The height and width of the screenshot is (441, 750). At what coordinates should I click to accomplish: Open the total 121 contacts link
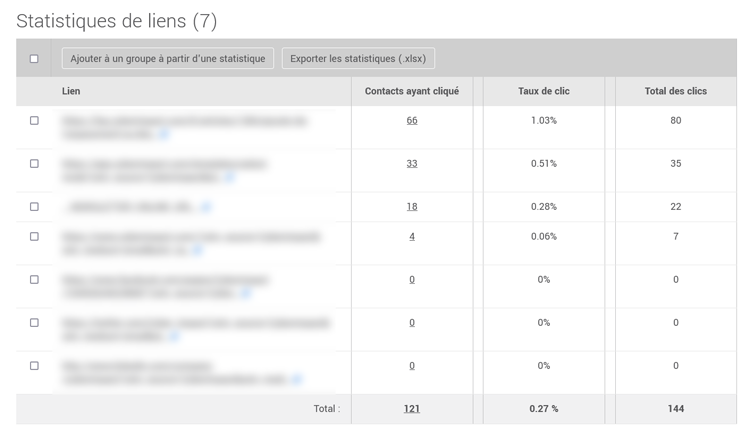tap(412, 409)
